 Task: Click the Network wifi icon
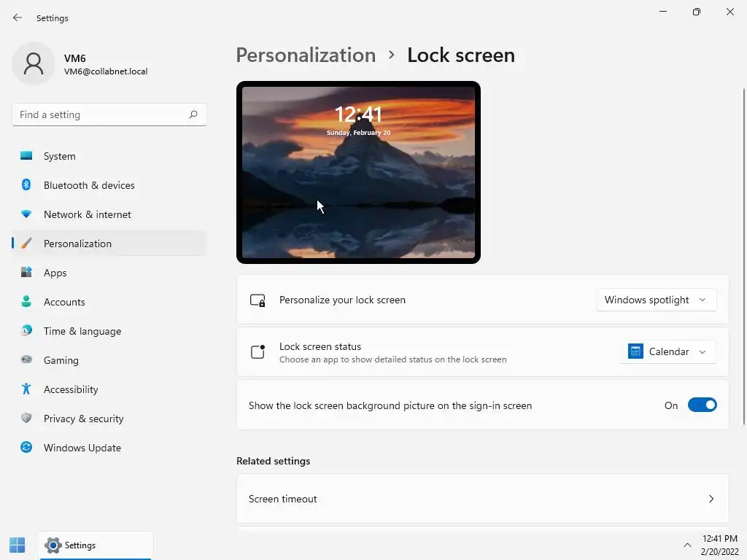pos(26,214)
